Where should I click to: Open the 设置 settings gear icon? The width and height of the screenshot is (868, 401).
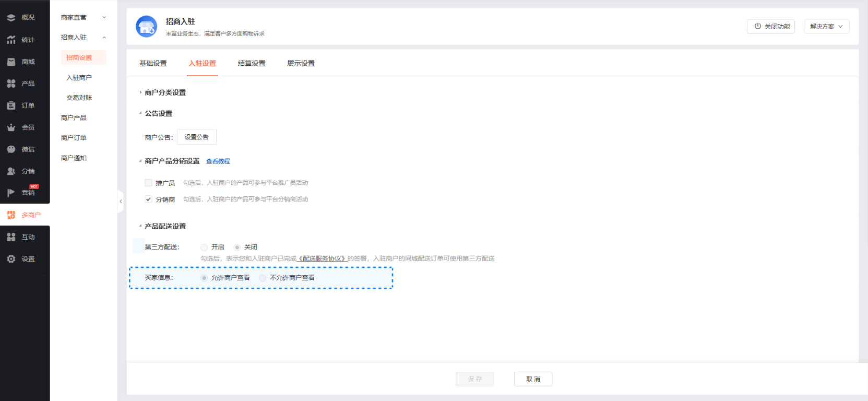point(11,259)
